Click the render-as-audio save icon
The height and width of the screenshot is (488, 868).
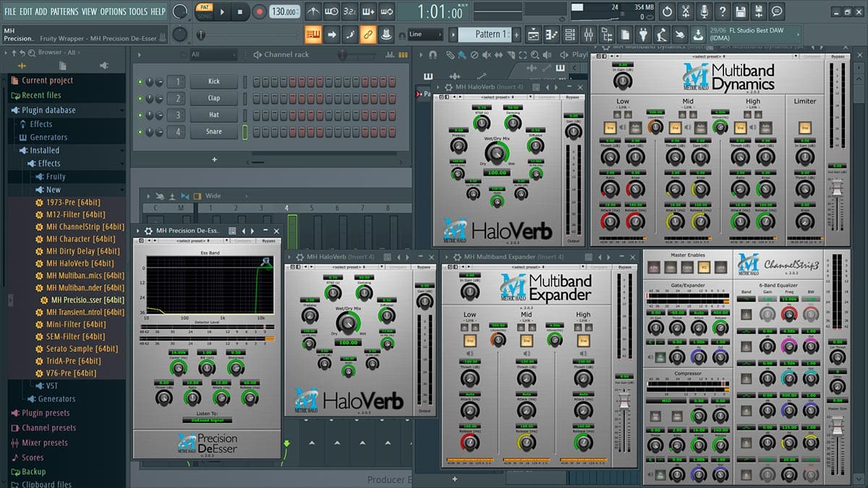click(758, 12)
